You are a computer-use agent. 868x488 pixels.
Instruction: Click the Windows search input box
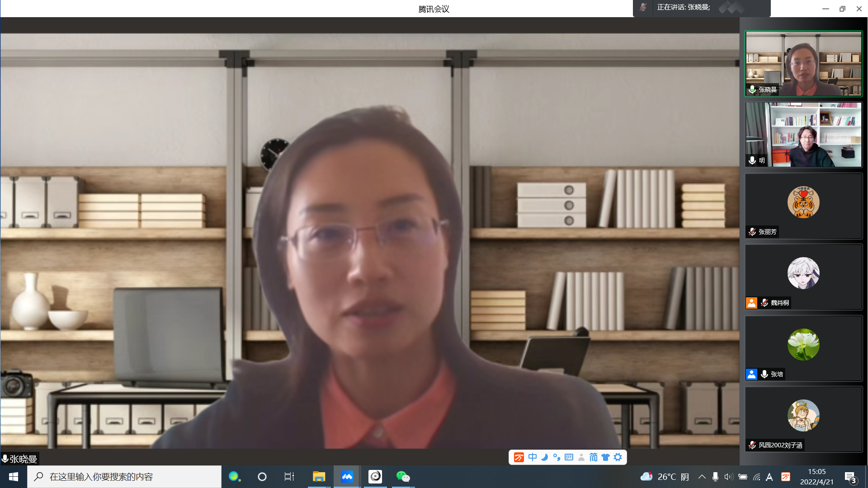coord(124,477)
